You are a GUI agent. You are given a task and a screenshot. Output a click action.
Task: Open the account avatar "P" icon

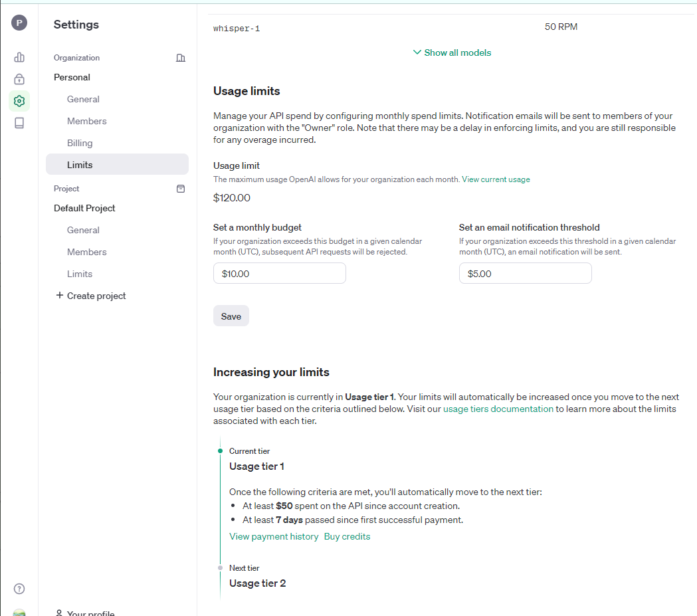coord(19,23)
